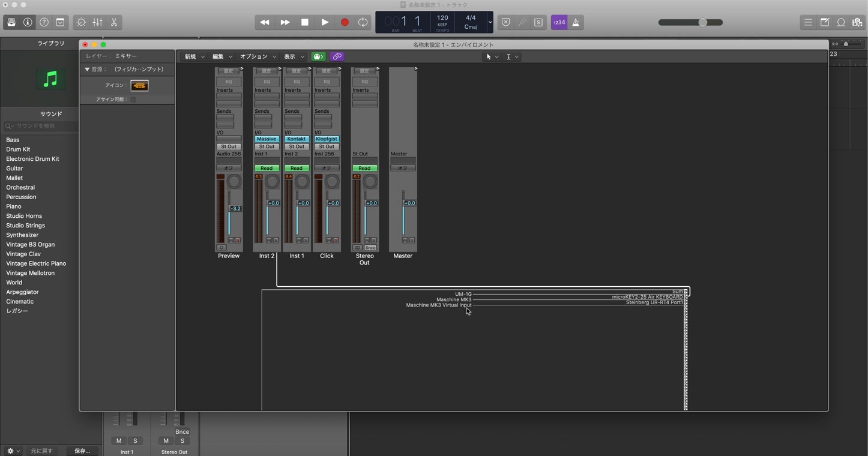This screenshot has width=868, height=456.
Task: Open the Preview strip 設定 button
Action: (229, 71)
